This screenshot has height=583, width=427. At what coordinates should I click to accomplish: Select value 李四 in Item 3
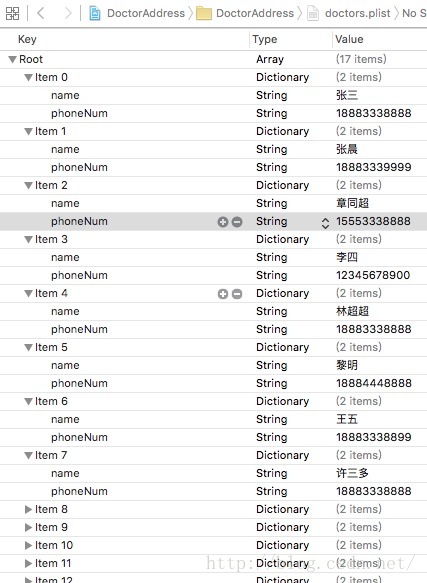tap(347, 257)
